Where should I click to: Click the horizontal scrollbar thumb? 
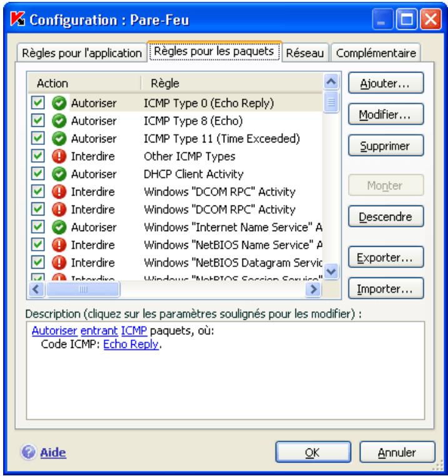pyautogui.click(x=83, y=289)
